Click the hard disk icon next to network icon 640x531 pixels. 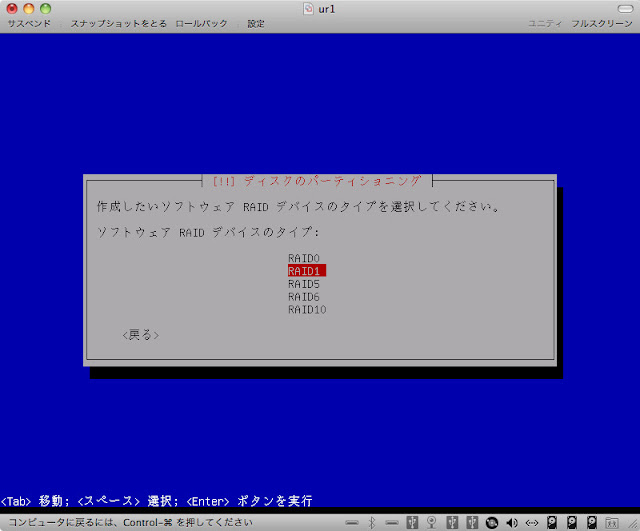[552, 522]
